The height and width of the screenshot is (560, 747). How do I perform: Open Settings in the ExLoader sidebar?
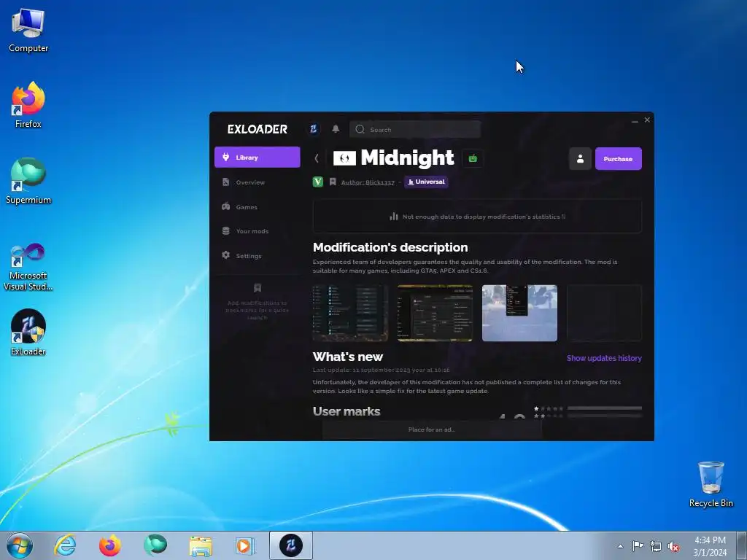[x=258, y=256]
